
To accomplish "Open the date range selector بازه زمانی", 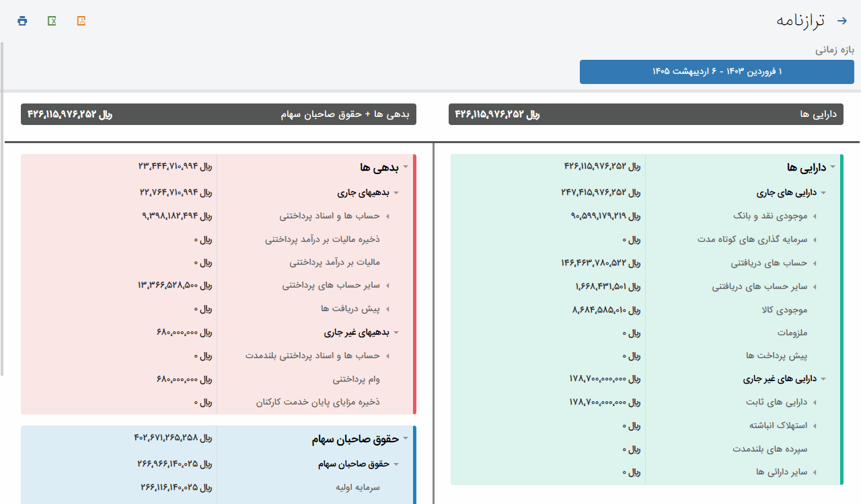I will tap(716, 72).
